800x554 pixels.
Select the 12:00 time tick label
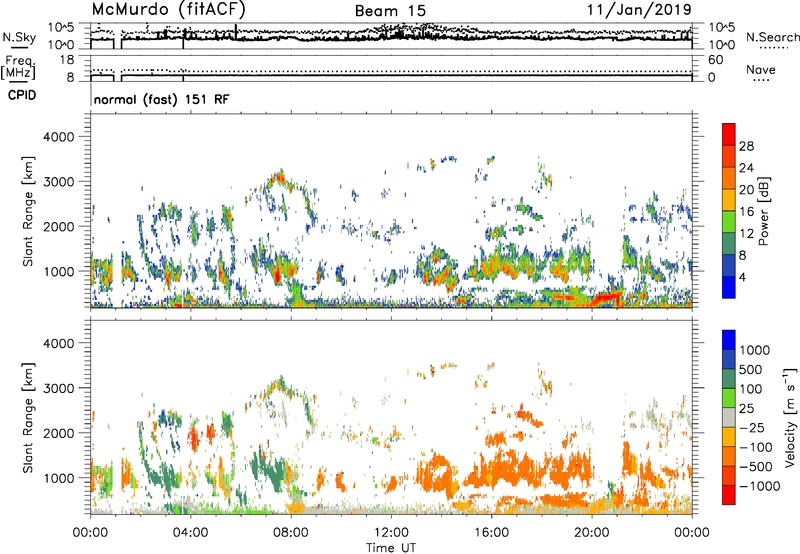[x=391, y=533]
